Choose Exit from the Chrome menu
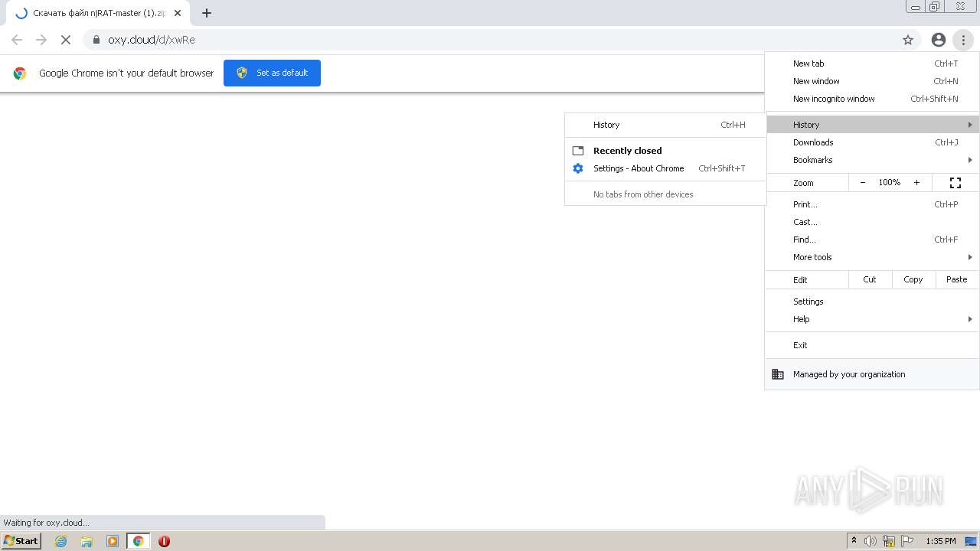Screen dimensions: 980x551 [872, 345]
